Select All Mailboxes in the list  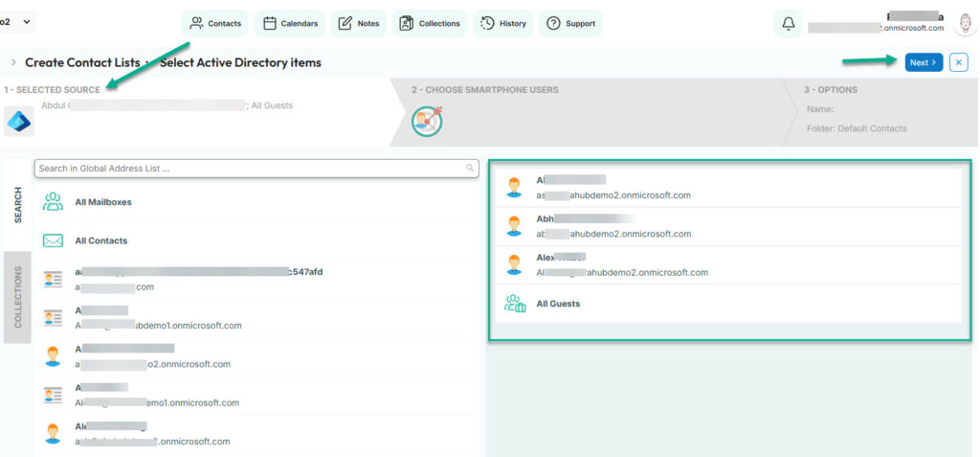[258, 202]
